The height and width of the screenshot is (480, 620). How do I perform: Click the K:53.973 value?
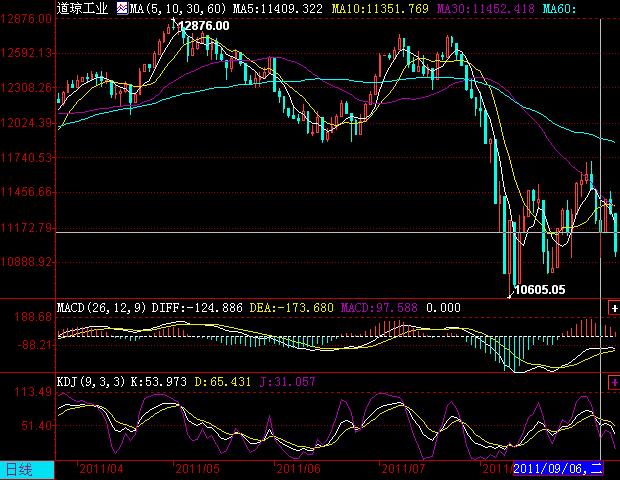pos(159,382)
